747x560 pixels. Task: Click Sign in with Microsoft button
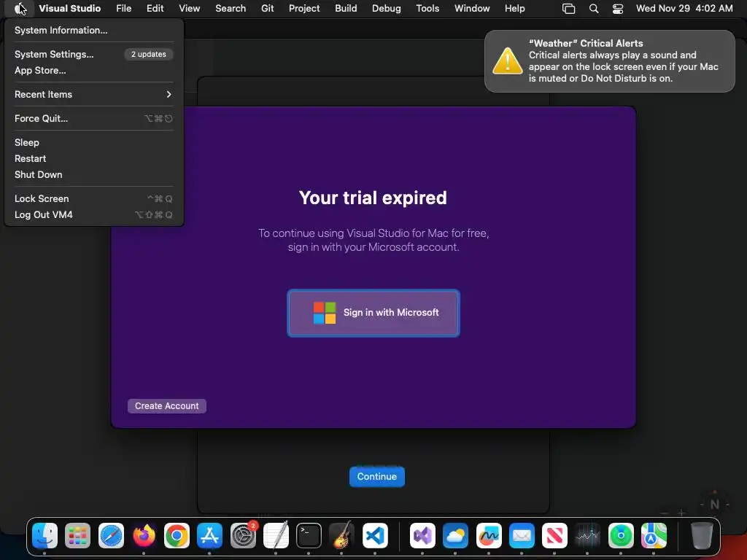pos(373,313)
